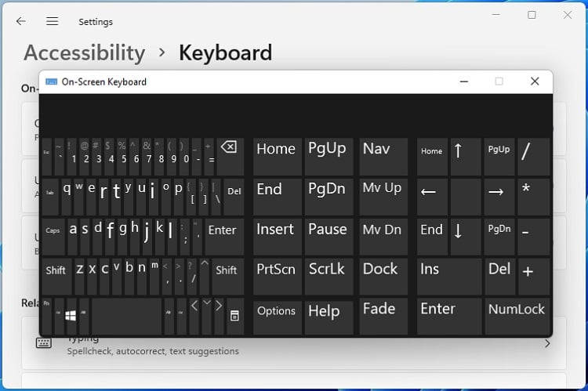
Task: Expand the Typing settings row chevron
Action: coord(547,343)
